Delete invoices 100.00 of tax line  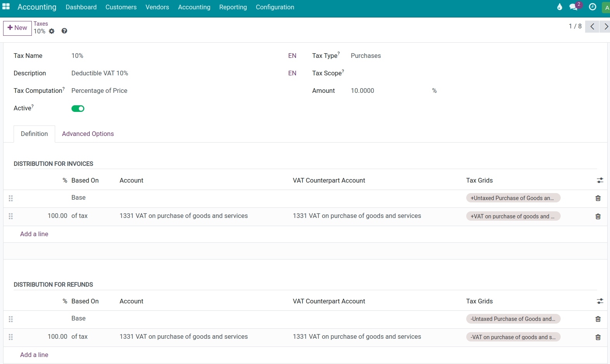tap(598, 216)
